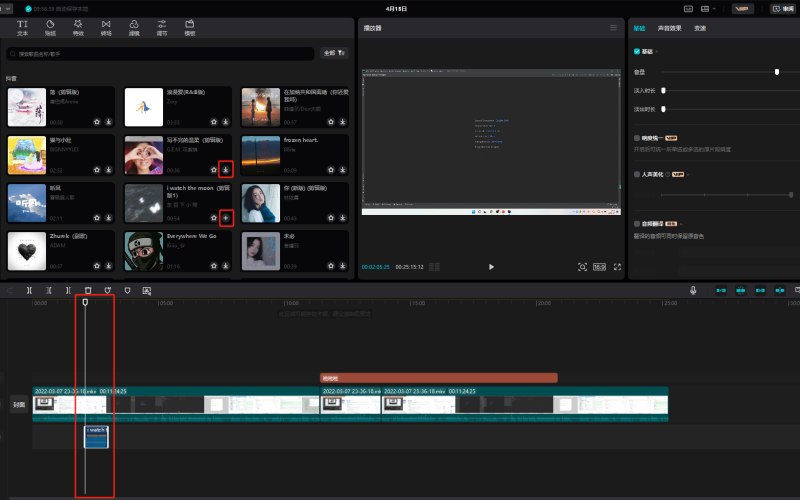Open the stickers panel with the sticker icon

tap(50, 28)
